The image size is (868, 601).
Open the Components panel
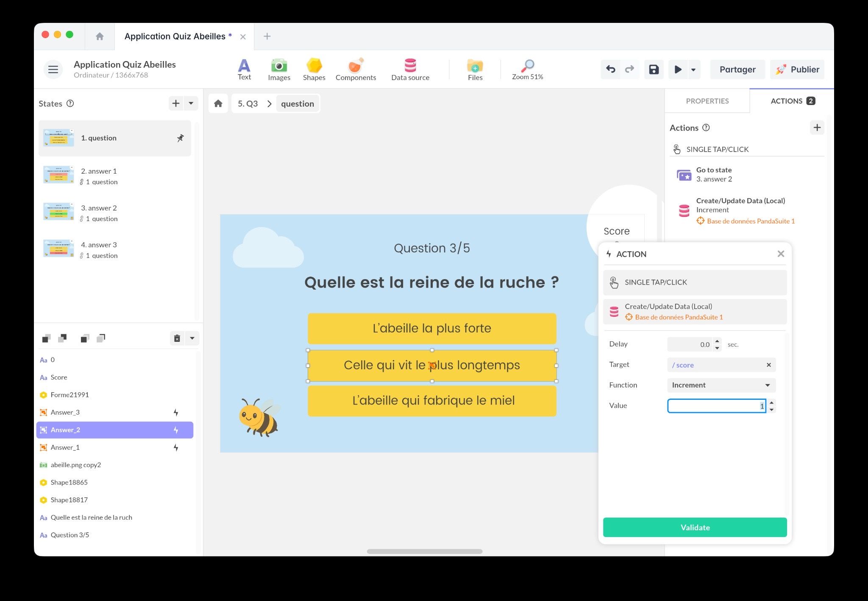tap(356, 69)
